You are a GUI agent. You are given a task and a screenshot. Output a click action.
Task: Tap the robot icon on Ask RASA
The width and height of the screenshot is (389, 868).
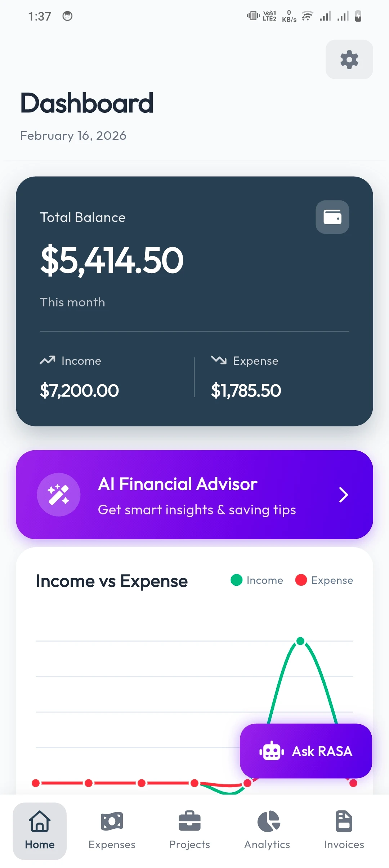[x=272, y=751]
